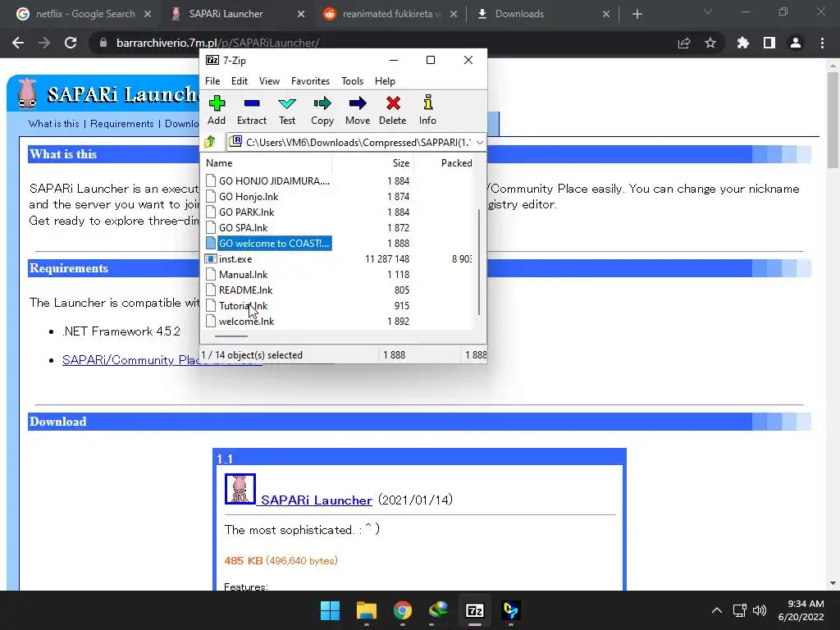840x630 pixels.
Task: Open the Edit menu in 7-Zip
Action: pyautogui.click(x=239, y=81)
